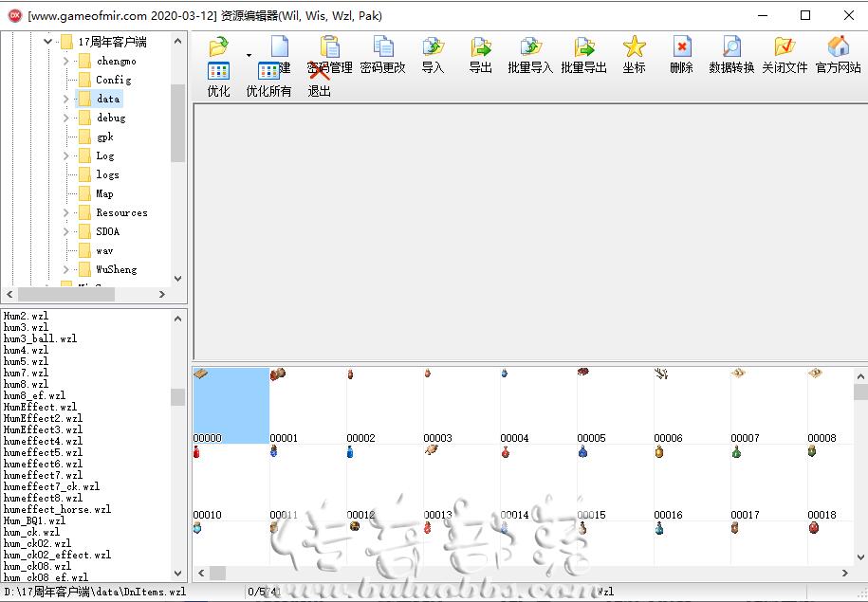Select Hum2.wzl in the file list
Screen dimensions: 868x602
(x=26, y=316)
